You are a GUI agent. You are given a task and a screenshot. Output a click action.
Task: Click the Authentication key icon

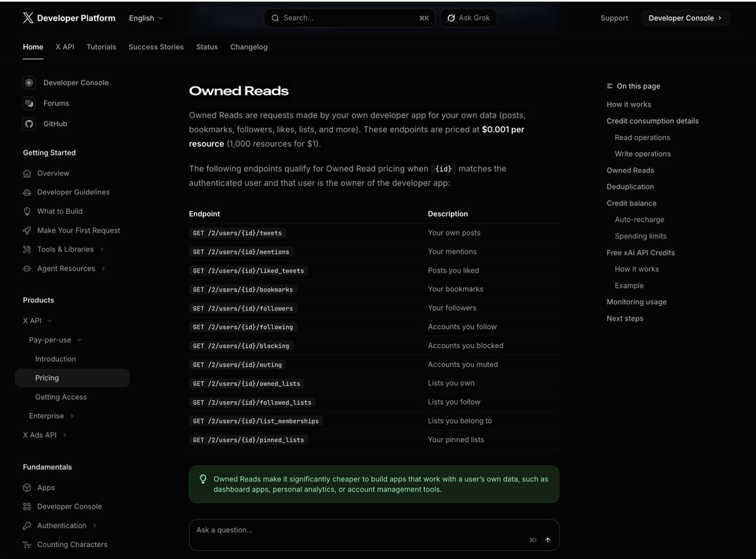point(27,526)
